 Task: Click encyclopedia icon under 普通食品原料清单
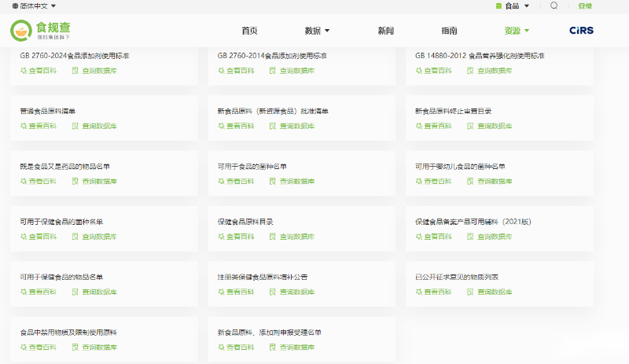click(x=24, y=126)
